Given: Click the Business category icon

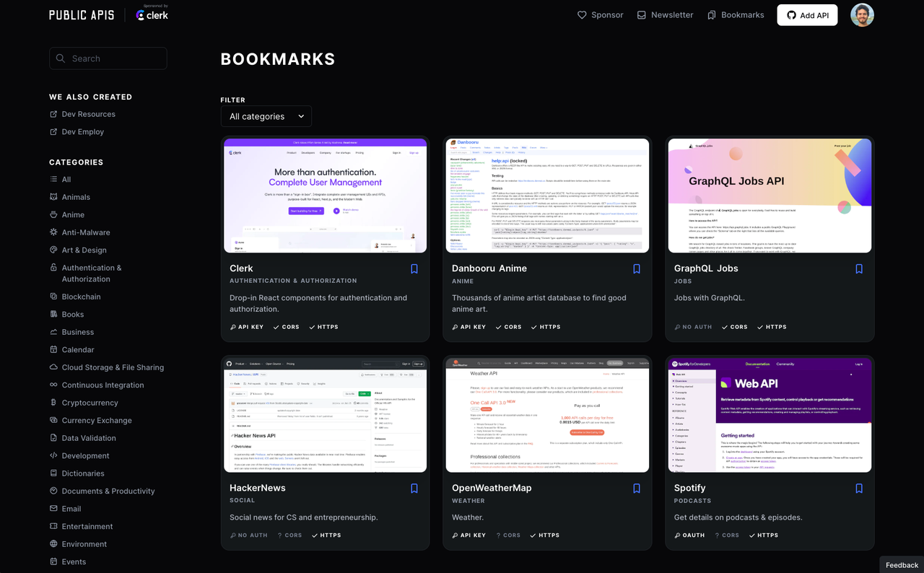Looking at the screenshot, I should click(53, 332).
